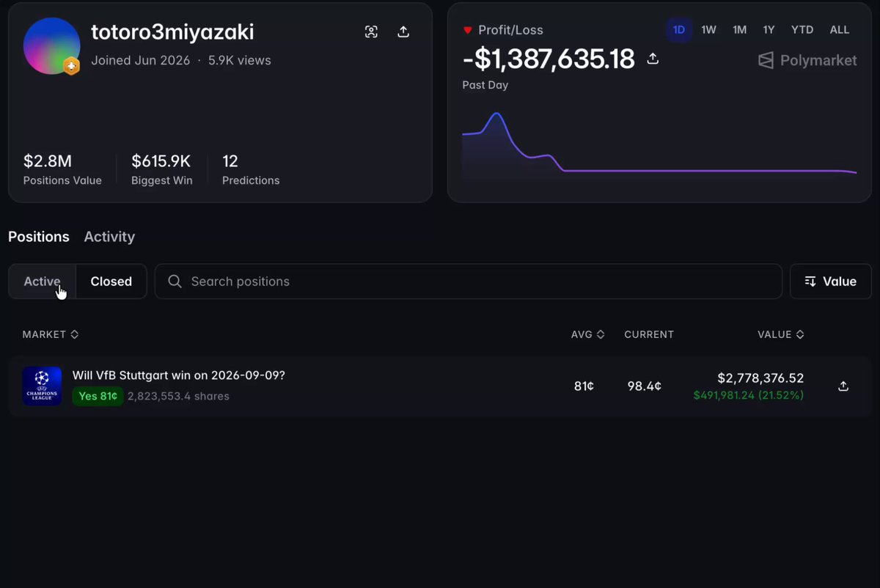Click the profile scan icon beside the username
Image resolution: width=880 pixels, height=588 pixels.
click(x=371, y=32)
